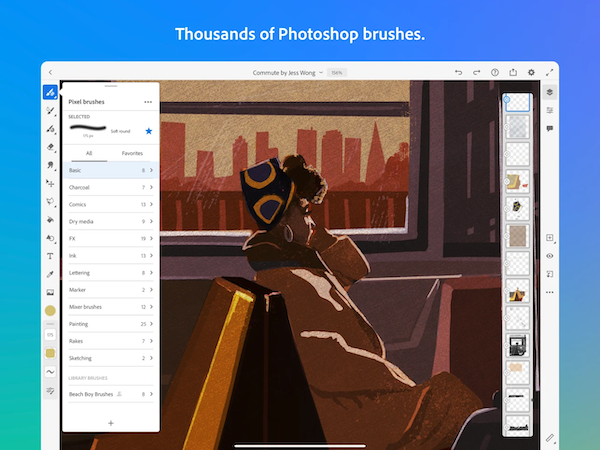Activate the Move and Transform tool
This screenshot has height=450, width=600.
click(x=50, y=183)
